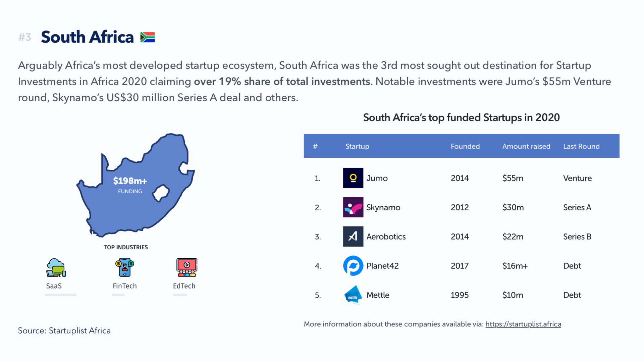
Task: Click the Skynamo logo in table
Action: 353,207
